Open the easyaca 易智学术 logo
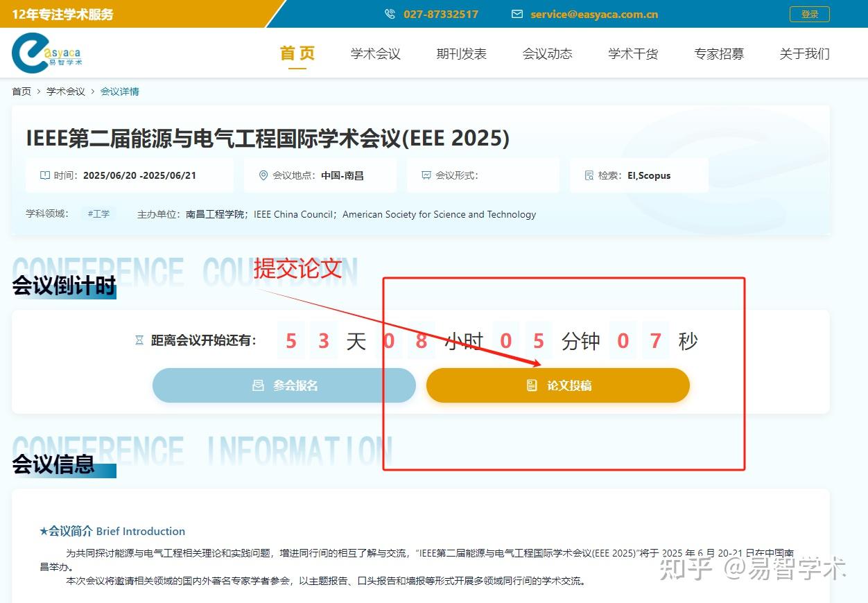This screenshot has height=603, width=868. 47,53
